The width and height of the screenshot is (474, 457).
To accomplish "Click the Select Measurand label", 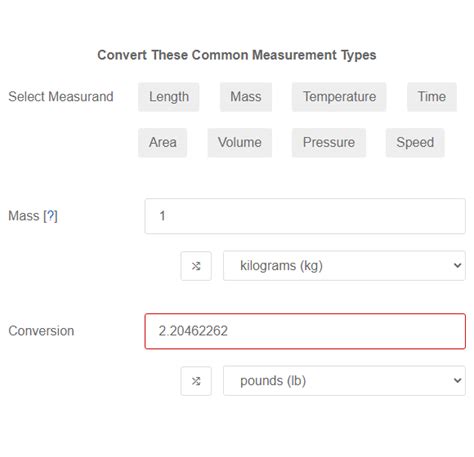I will tap(61, 97).
